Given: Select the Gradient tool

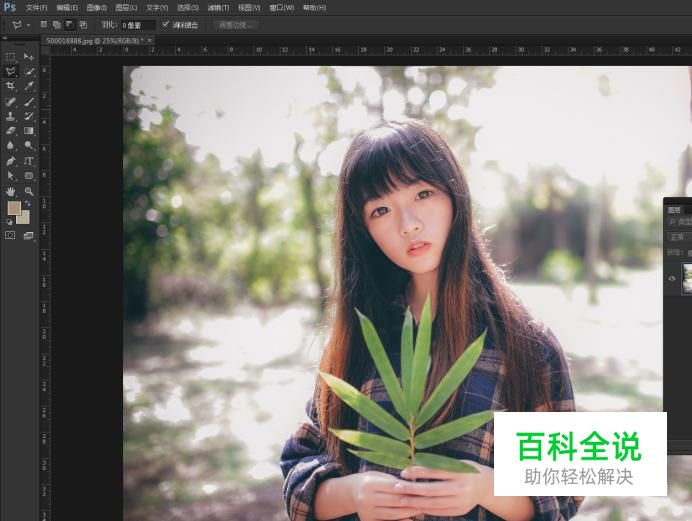Looking at the screenshot, I should tap(29, 131).
